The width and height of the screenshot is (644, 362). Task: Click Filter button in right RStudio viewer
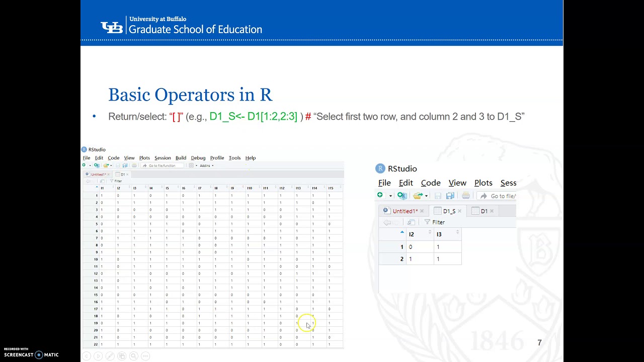pyautogui.click(x=435, y=222)
